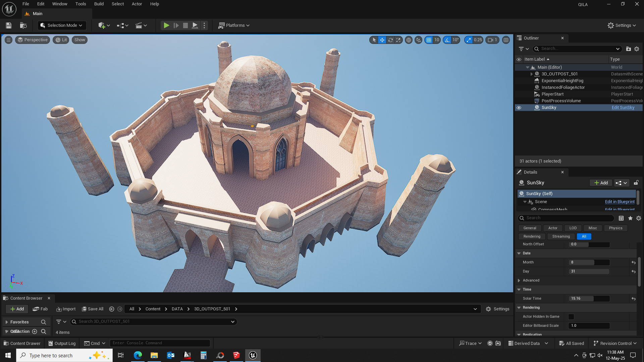Save the current level with the disk icon
Screen dimensions: 644x362
coord(9,25)
